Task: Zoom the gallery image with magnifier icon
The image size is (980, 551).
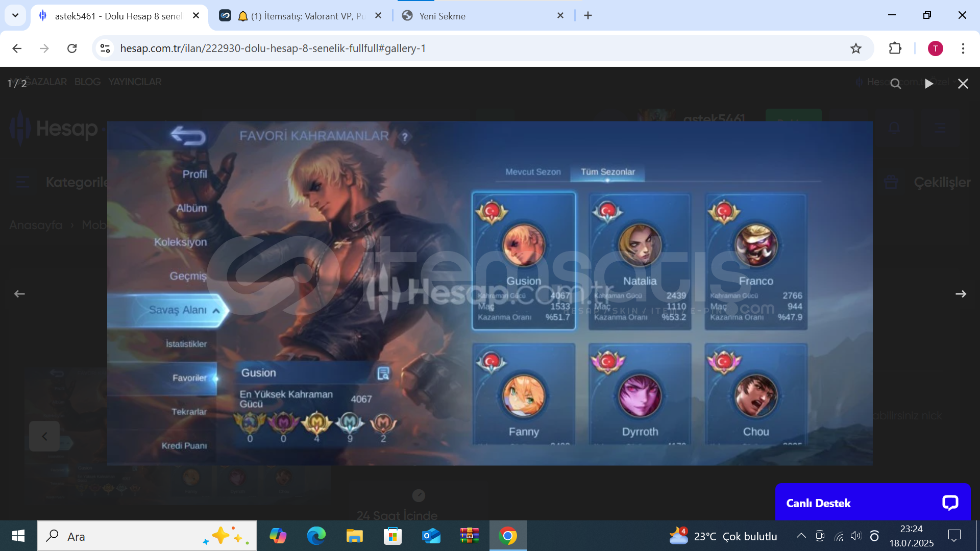Action: [x=896, y=84]
